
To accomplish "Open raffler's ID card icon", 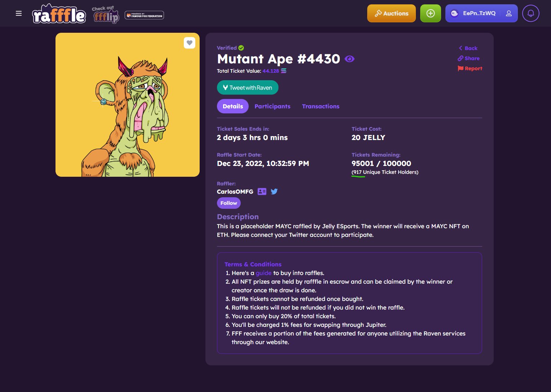I will click(262, 192).
